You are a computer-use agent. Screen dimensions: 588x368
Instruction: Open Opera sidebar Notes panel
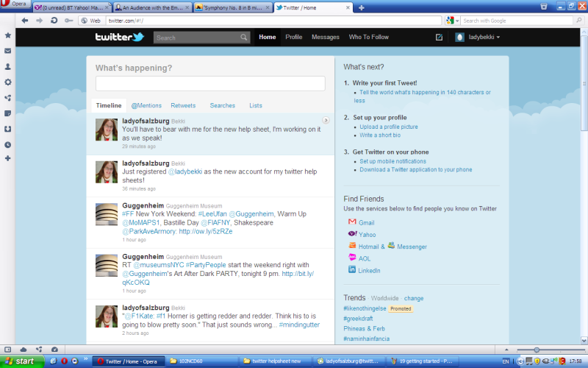coord(7,113)
